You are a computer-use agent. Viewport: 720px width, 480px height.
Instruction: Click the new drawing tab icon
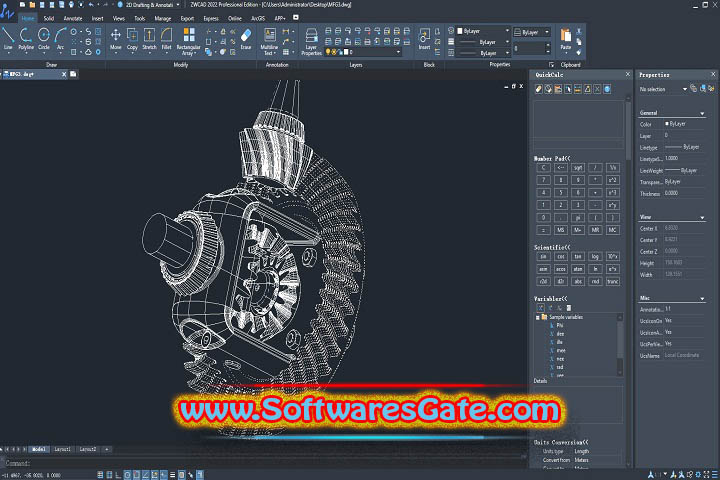[x=73, y=74]
